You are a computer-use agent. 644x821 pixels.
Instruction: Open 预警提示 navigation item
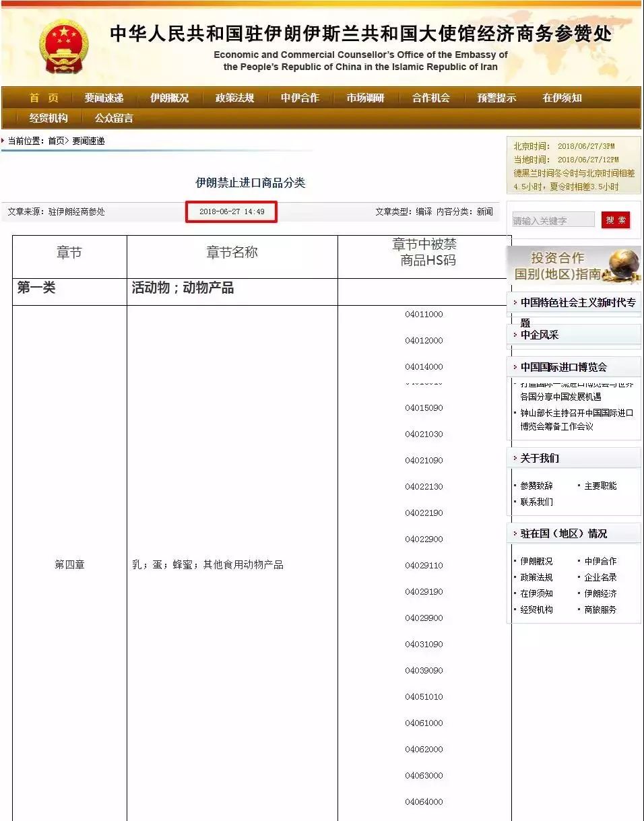(x=496, y=98)
